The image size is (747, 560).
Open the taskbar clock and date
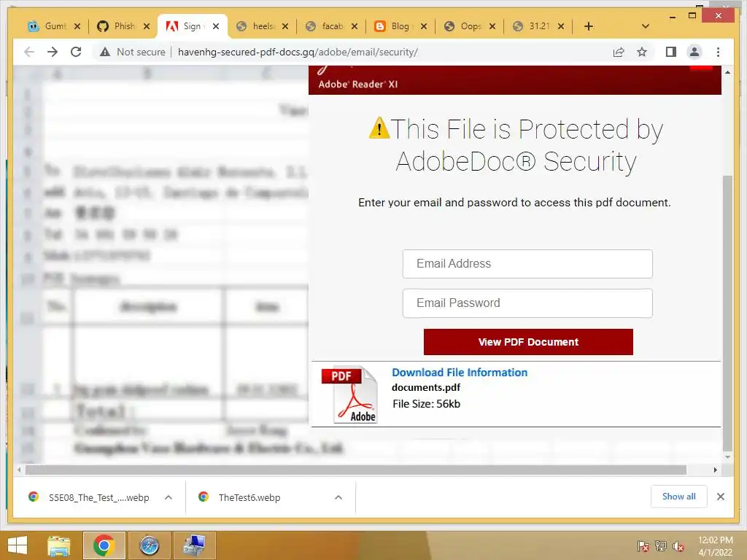[715, 546]
